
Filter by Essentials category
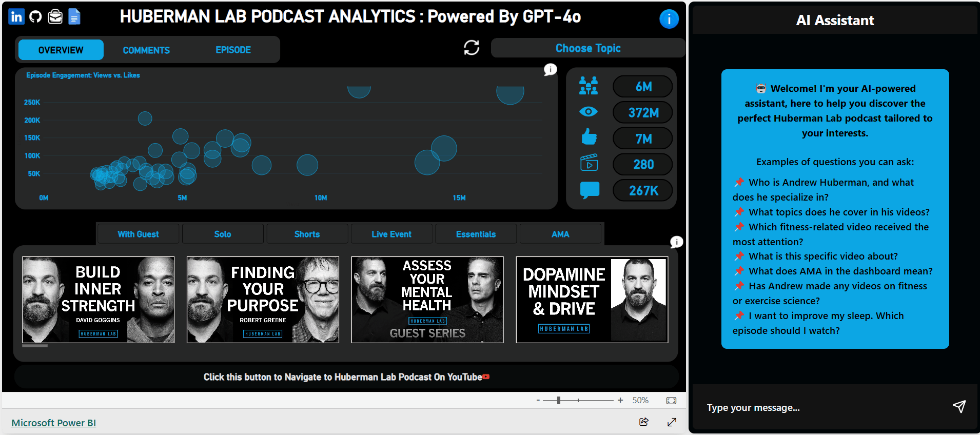click(x=476, y=234)
